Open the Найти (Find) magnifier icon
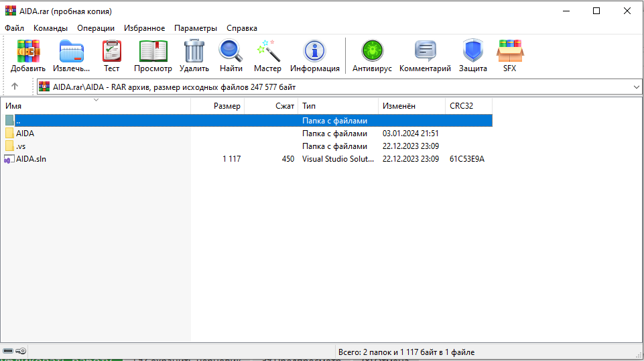Viewport: 644px width, 361px height. pos(231,52)
